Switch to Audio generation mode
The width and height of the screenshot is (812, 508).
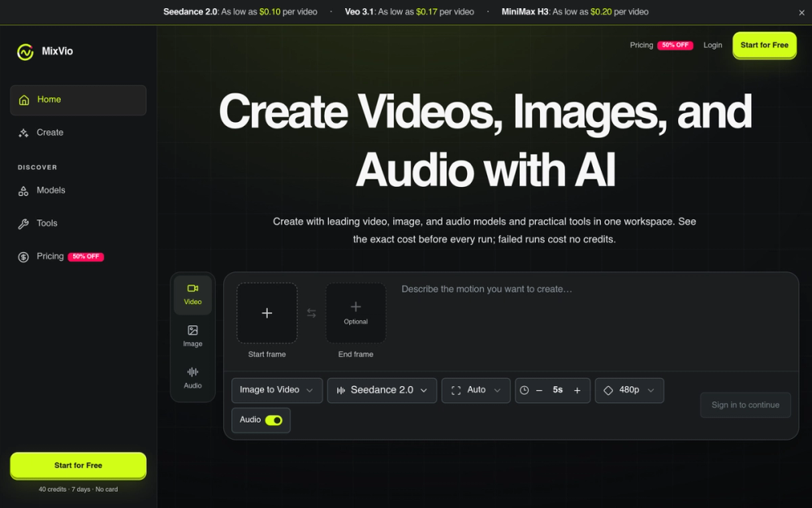(192, 378)
